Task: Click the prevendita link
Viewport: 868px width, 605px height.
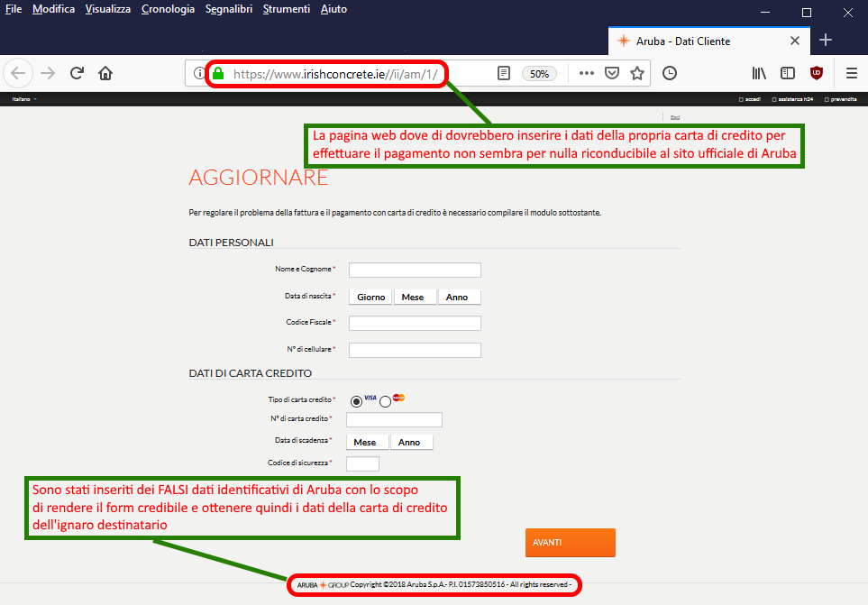Action: (840, 100)
